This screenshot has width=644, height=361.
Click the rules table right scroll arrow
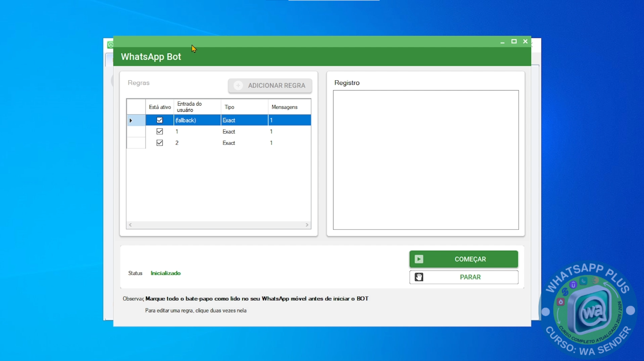307,225
